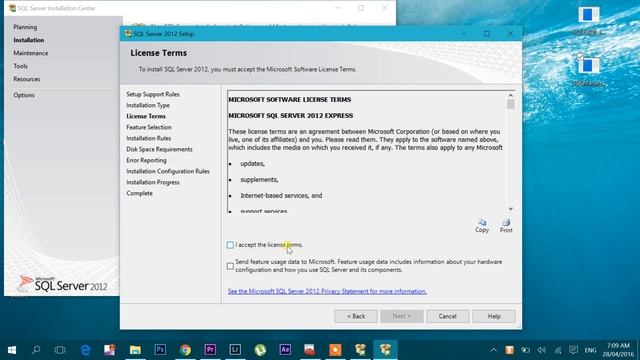Open Google Chrome from the taskbar

(185, 350)
